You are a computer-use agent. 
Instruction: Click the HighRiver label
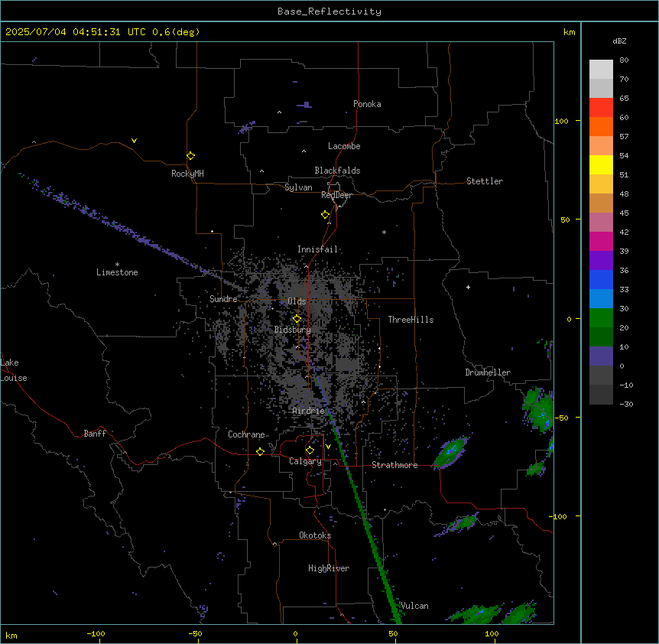(x=329, y=568)
